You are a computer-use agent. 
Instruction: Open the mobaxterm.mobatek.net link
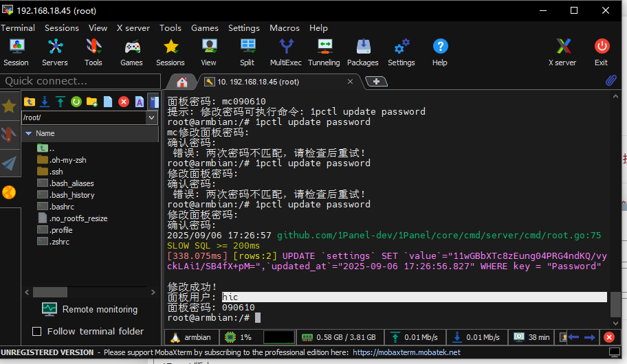tap(406, 352)
